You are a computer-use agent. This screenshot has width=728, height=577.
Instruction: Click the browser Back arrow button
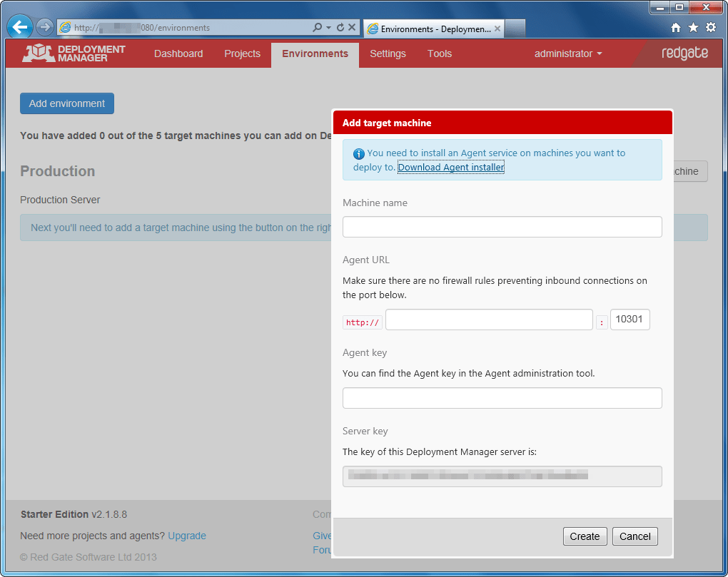(19, 27)
